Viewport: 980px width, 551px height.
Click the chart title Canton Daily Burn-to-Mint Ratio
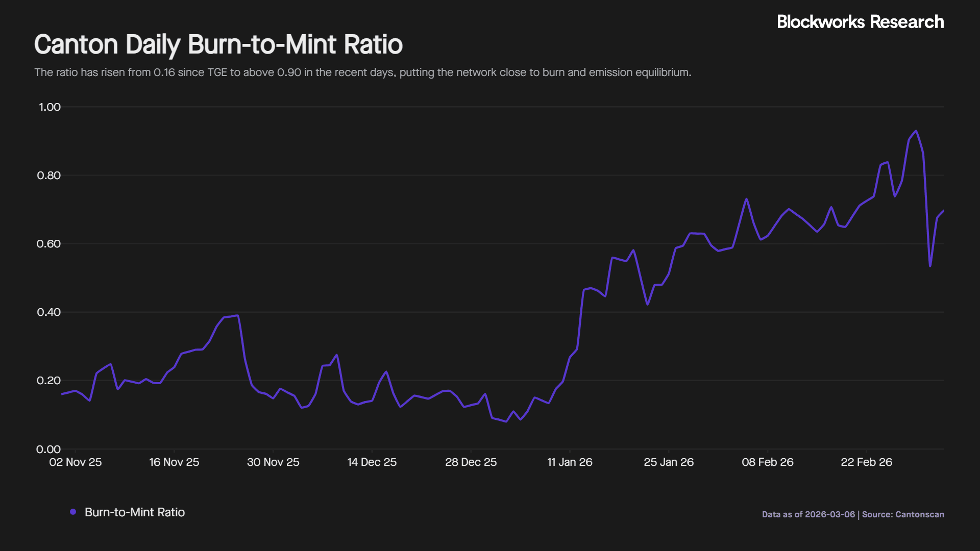(x=218, y=45)
